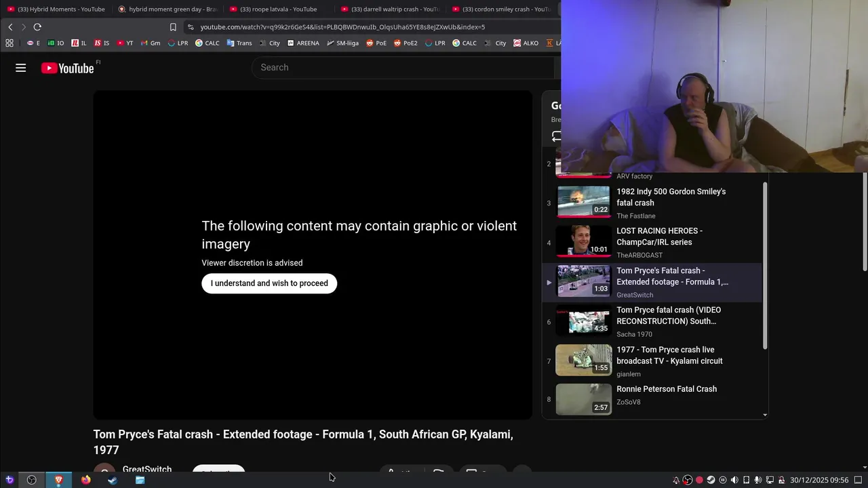Image resolution: width=868 pixels, height=488 pixels.
Task: Click the video title Tom Pryce's Fatal crash
Action: point(303,442)
